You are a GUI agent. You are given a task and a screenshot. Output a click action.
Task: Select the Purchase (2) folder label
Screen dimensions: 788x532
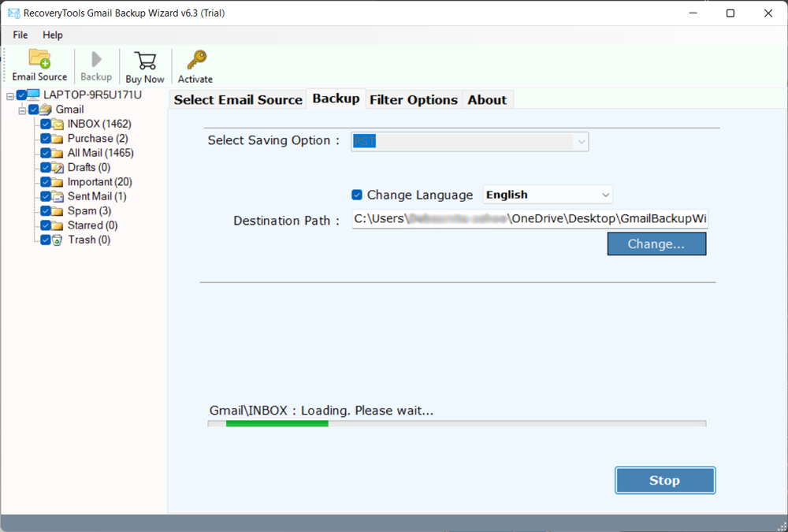click(98, 139)
